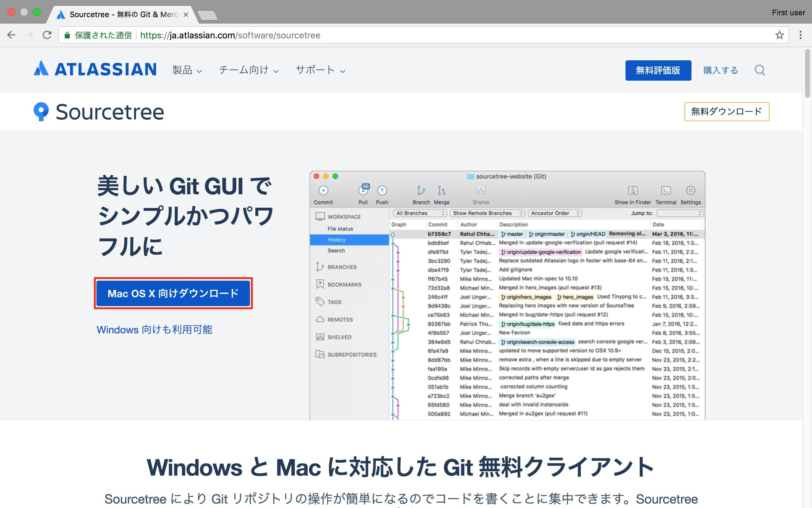The width and height of the screenshot is (812, 508).
Task: Click the Terminal icon in the preview toolbar
Action: click(666, 190)
